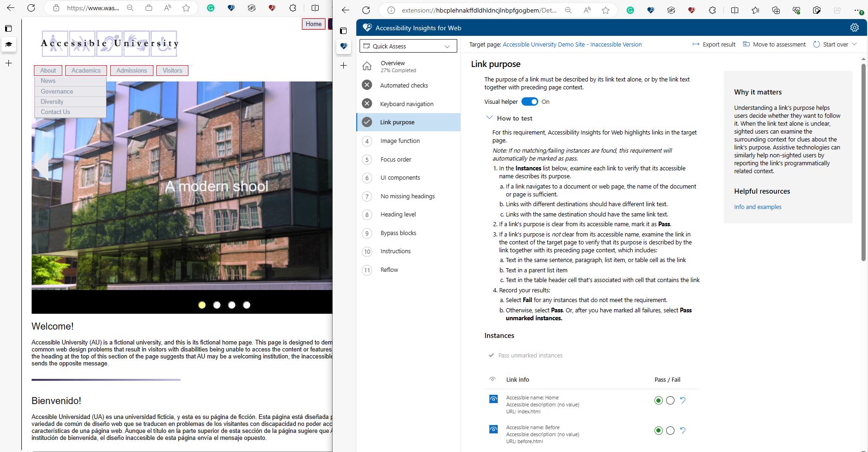Go back in the left browser window

11,8
